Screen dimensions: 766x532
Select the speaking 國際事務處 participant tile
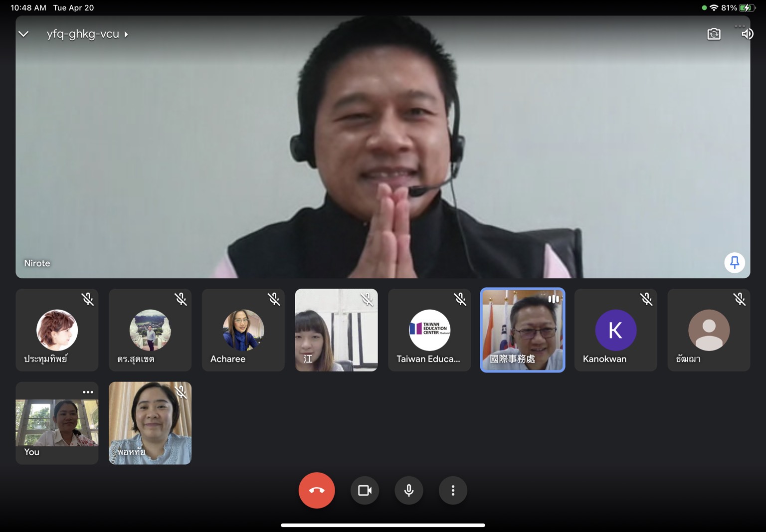(522, 330)
